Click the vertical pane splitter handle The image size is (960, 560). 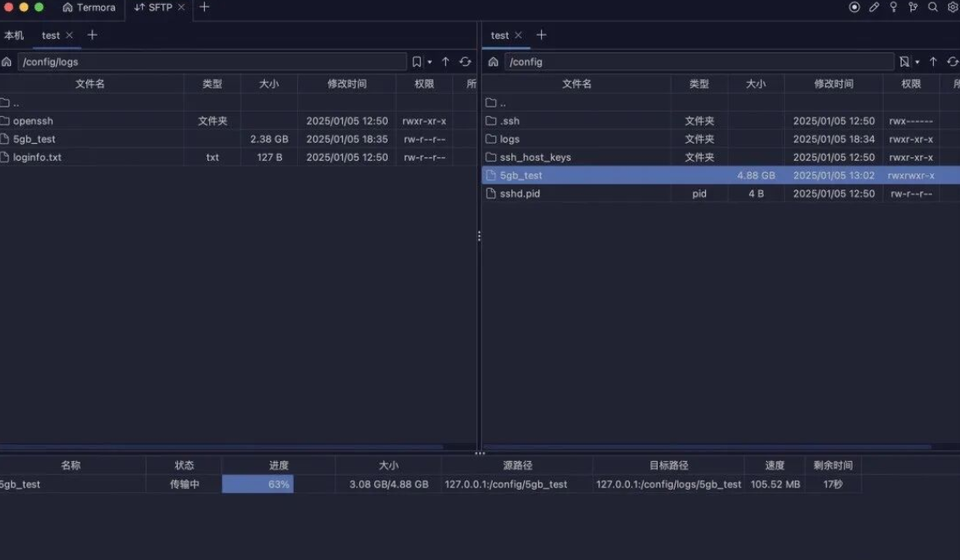click(x=479, y=236)
